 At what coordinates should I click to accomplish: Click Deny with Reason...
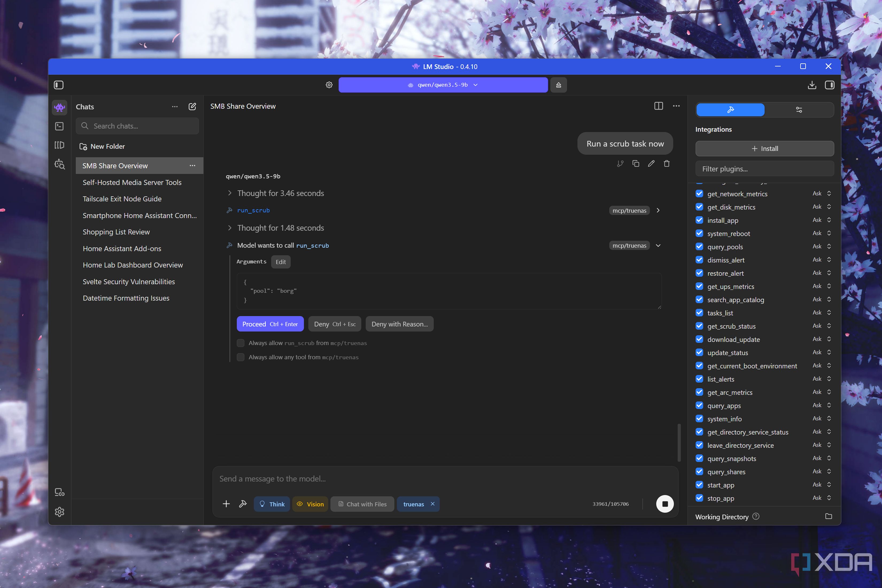(399, 324)
